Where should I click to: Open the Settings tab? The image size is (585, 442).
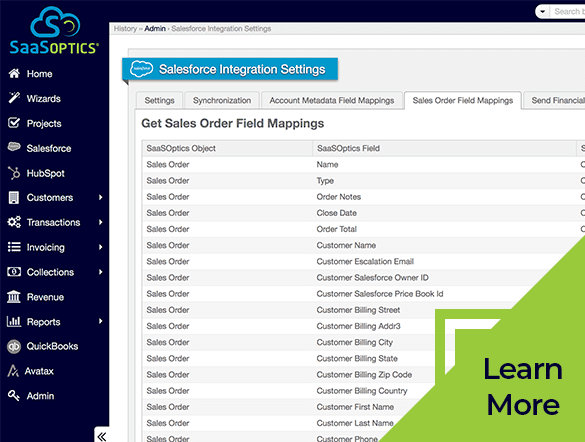[159, 100]
